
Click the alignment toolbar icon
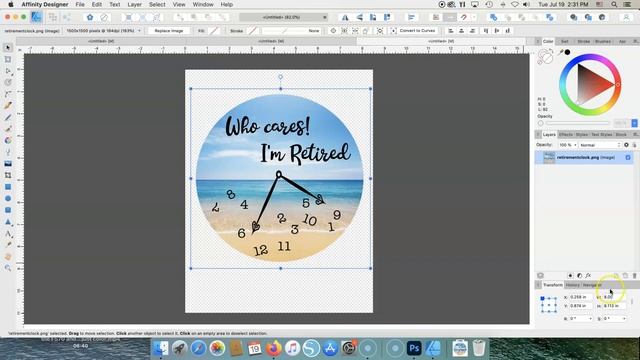click(x=411, y=17)
